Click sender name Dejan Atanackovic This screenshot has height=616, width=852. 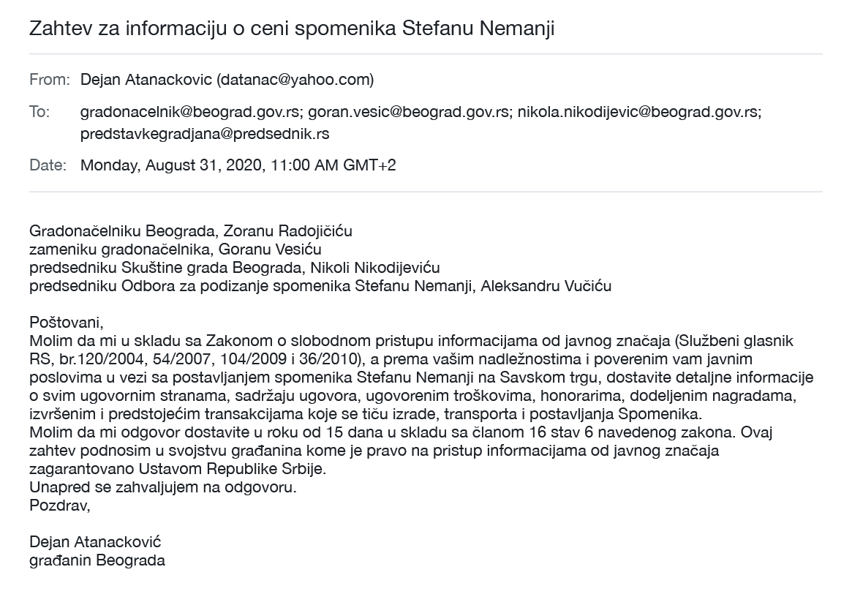tap(146, 80)
